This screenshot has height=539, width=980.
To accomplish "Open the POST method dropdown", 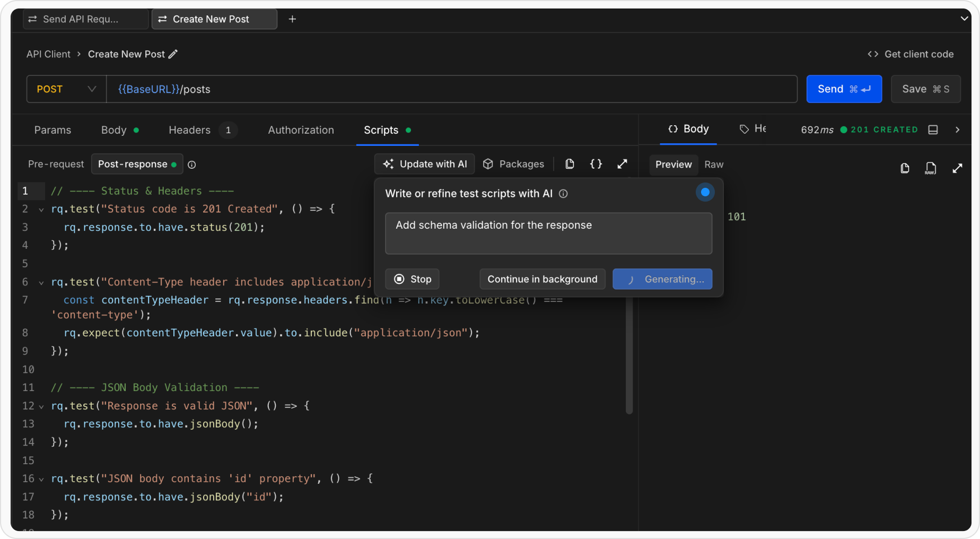I will 66,89.
